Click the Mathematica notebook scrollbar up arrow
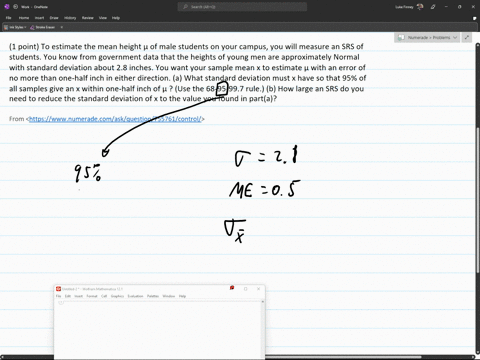Image resolution: width=480 pixels, height=360 pixels. tap(263, 301)
